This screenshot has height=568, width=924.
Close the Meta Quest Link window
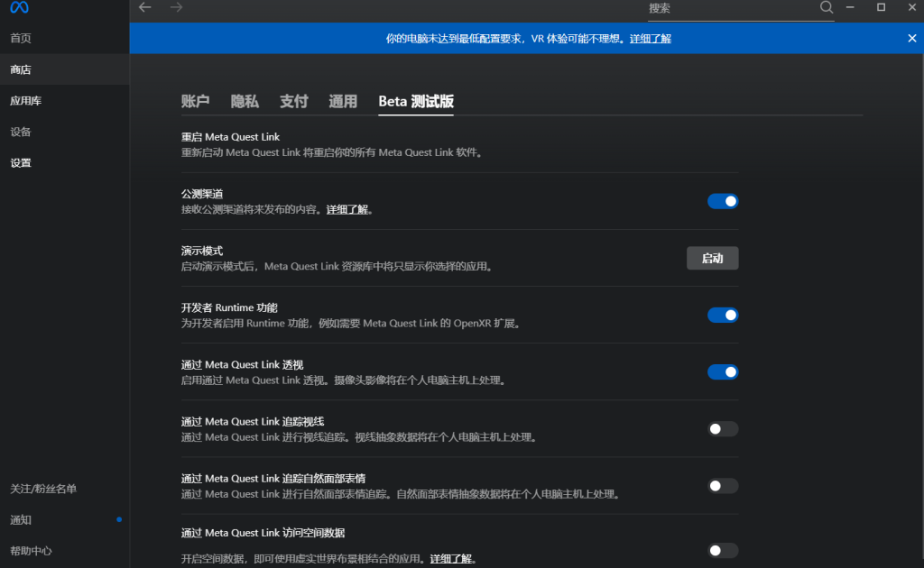(911, 7)
